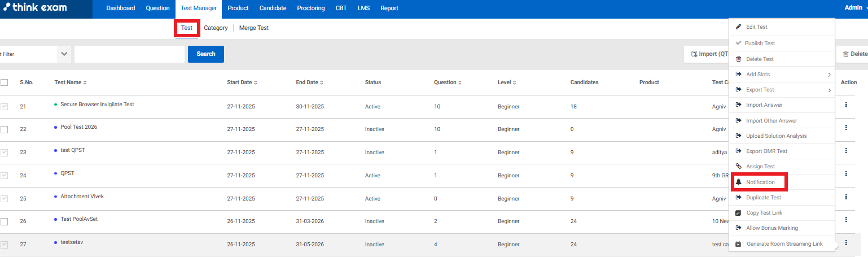This screenshot has width=868, height=257.
Task: Tick the checkbox for Test PoolAvSet
Action: (5, 221)
